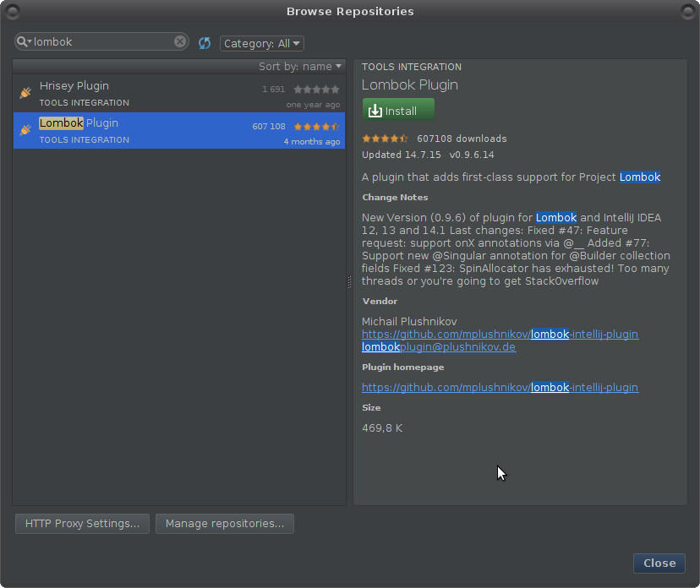Click the window icon in top-left corner
The width and height of the screenshot is (700, 588).
pos(12,11)
